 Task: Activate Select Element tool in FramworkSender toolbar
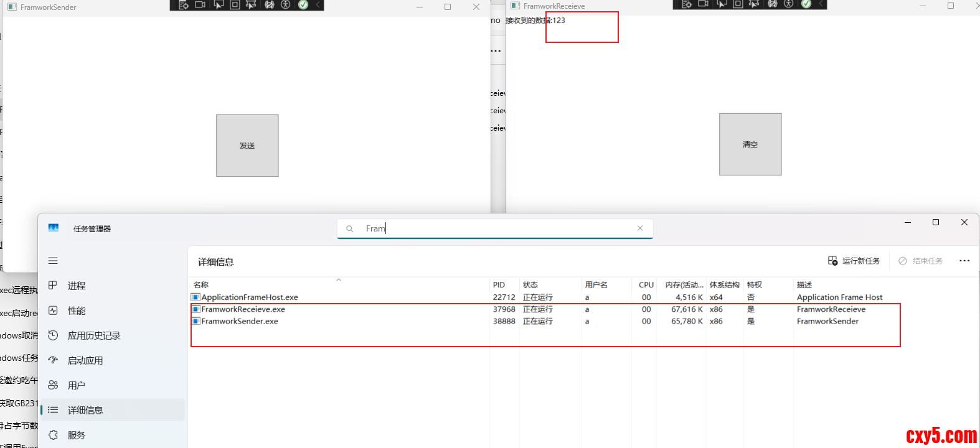[219, 5]
